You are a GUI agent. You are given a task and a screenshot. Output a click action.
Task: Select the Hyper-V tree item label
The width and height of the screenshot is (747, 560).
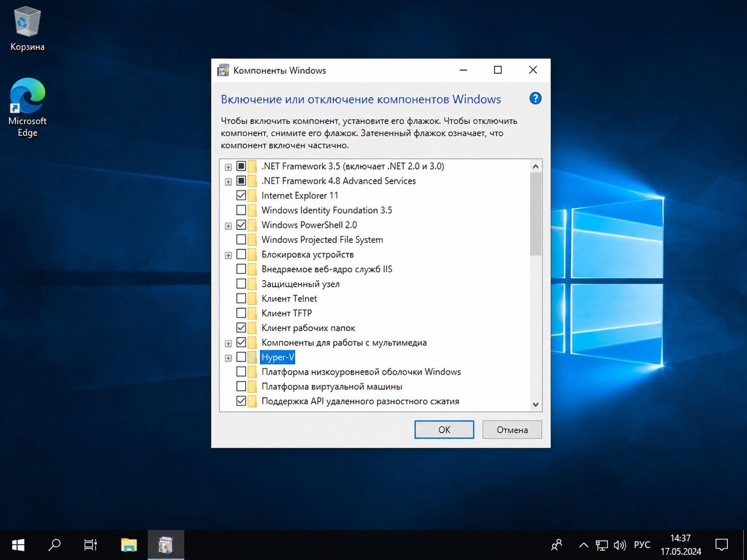[x=278, y=357]
